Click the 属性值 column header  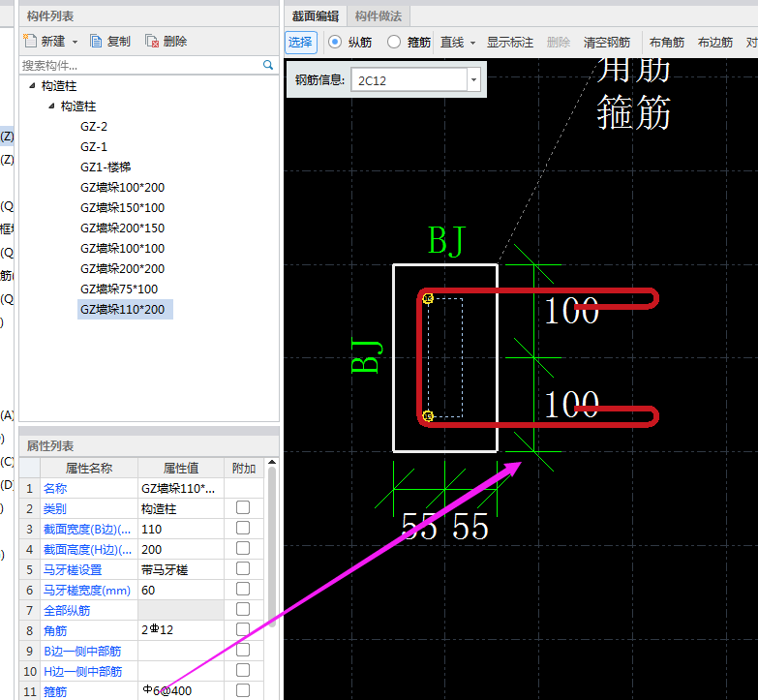tap(181, 468)
